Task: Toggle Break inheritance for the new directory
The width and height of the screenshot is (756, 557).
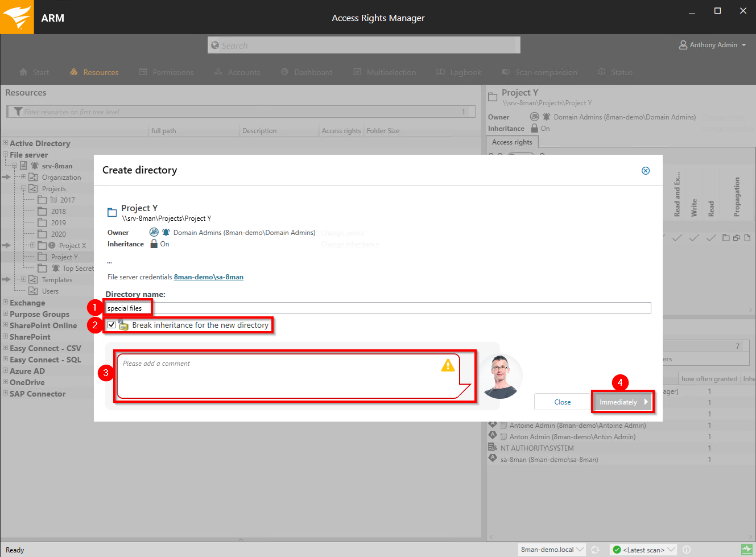Action: (111, 325)
